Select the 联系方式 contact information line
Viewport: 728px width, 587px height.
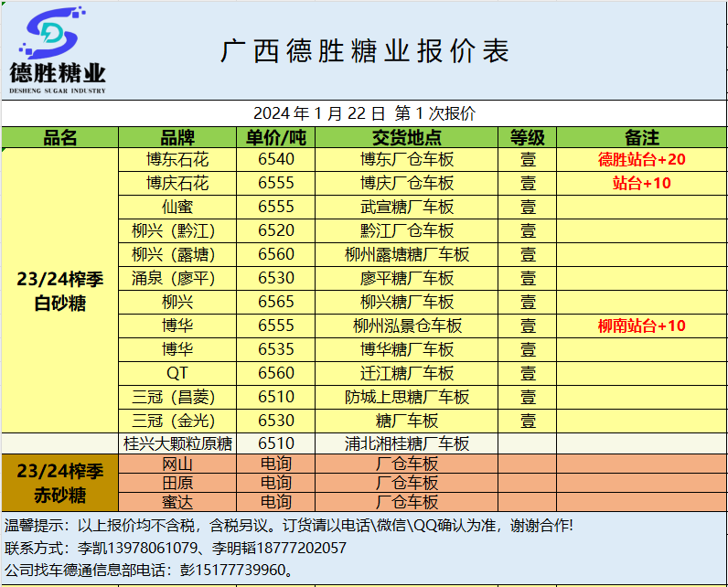click(176, 548)
